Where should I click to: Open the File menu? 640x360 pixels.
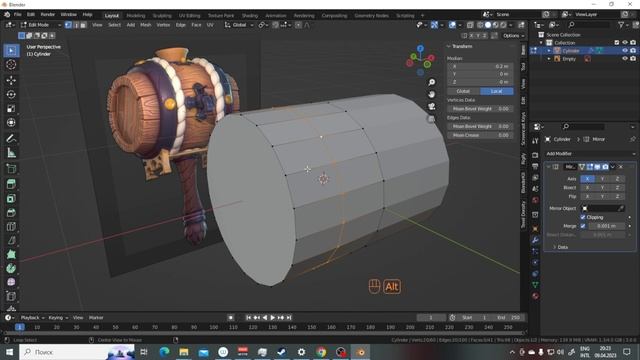(18, 15)
